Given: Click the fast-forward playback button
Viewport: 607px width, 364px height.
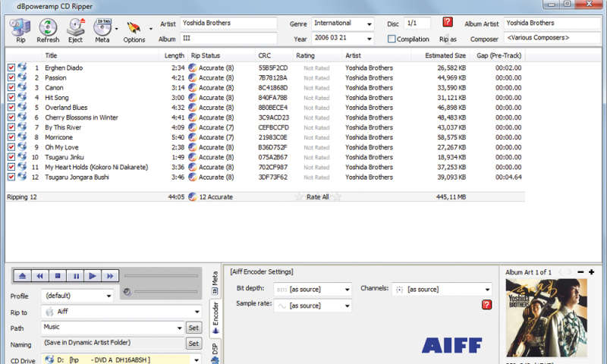Looking at the screenshot, I should pos(110,276).
